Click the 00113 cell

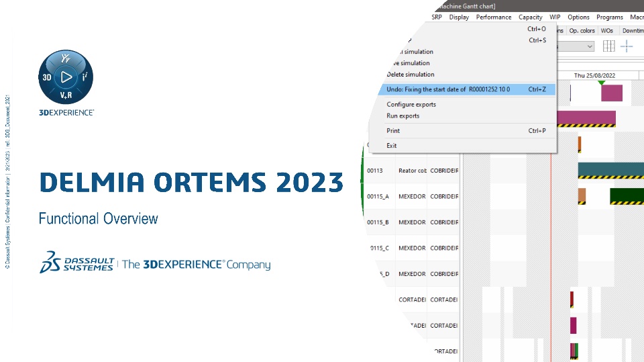374,171
